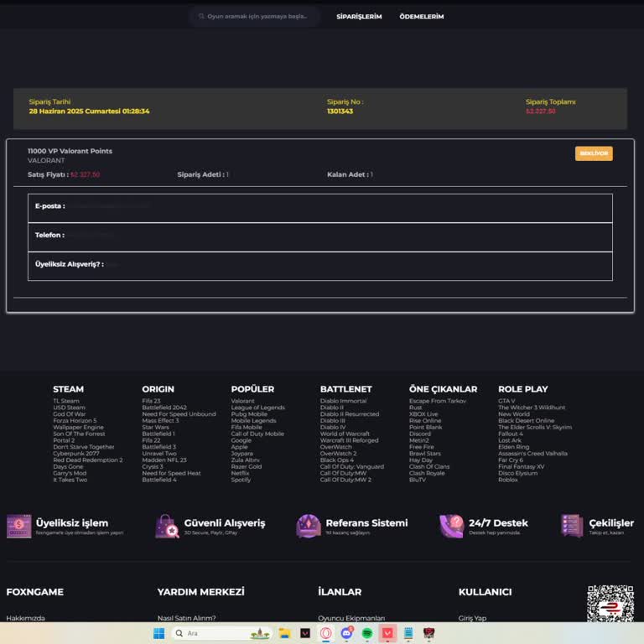Click the Telefon field row
Screen dimensions: 644x644
(320, 237)
